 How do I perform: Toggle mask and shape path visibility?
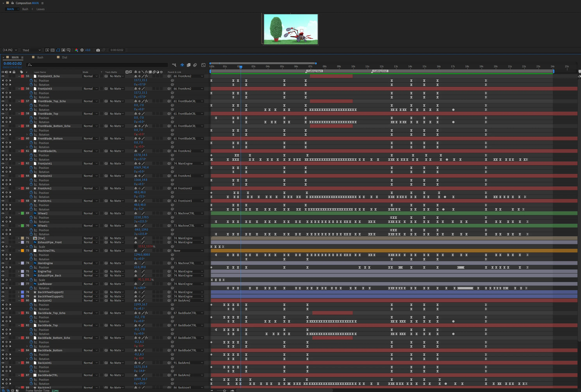(58, 50)
